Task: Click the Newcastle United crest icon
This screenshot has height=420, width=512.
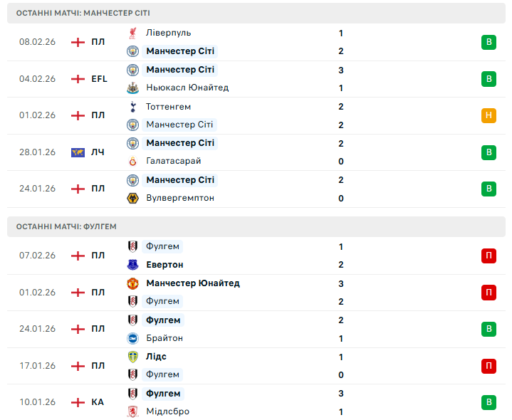Action: point(132,88)
